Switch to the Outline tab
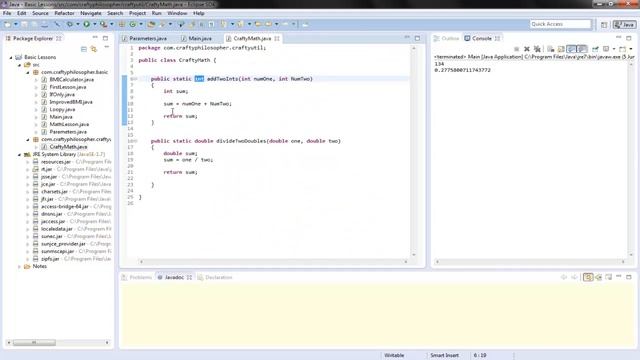The width and height of the screenshot is (640, 360). point(447,38)
